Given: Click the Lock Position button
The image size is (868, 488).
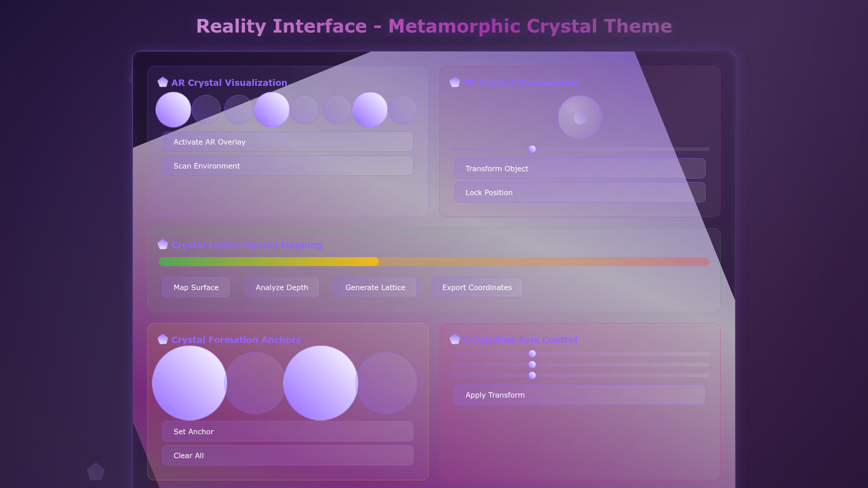Looking at the screenshot, I should point(580,192).
